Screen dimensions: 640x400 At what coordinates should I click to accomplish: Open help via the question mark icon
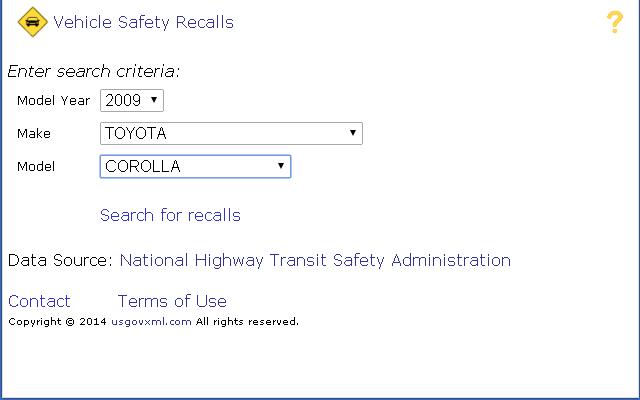coord(615,22)
